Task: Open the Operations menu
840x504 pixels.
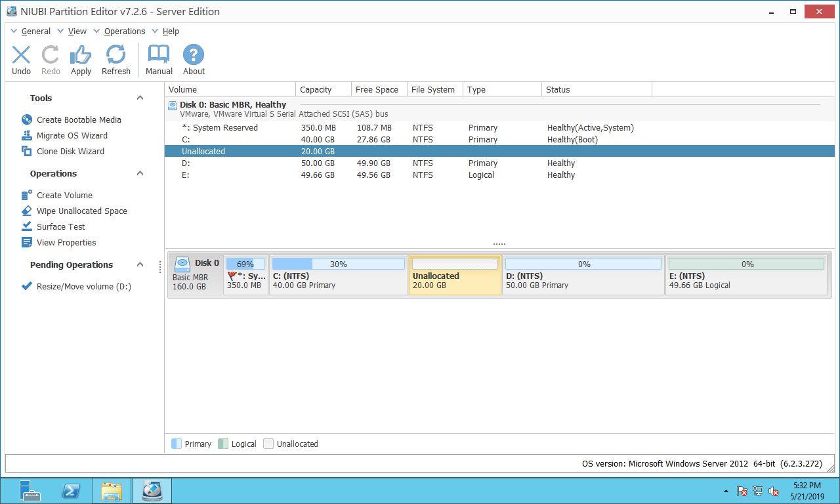Action: (x=125, y=31)
